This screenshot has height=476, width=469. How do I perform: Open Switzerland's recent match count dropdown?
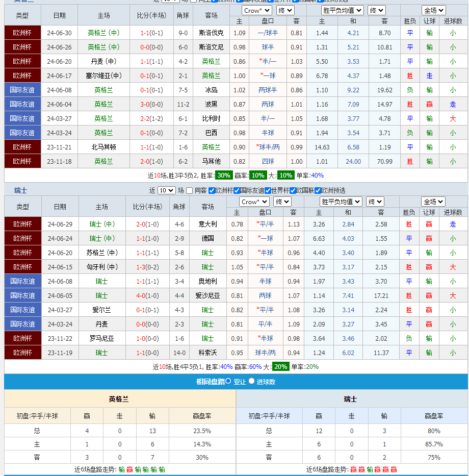click(166, 190)
